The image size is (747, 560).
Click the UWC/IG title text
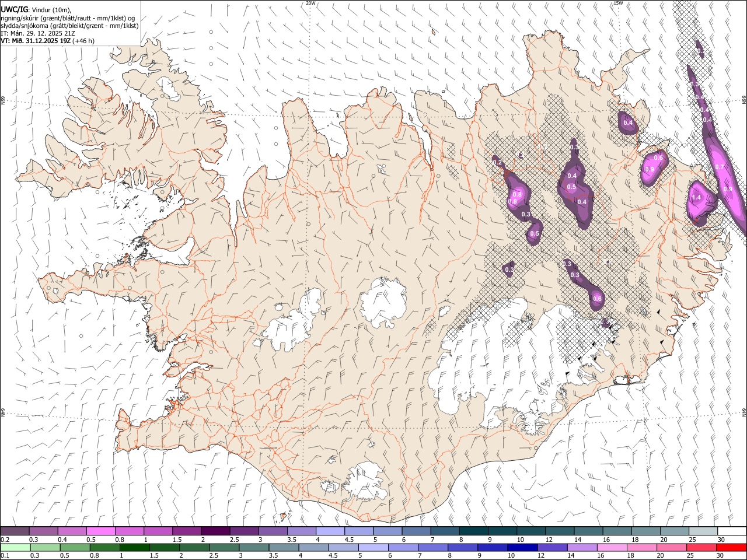pos(13,9)
